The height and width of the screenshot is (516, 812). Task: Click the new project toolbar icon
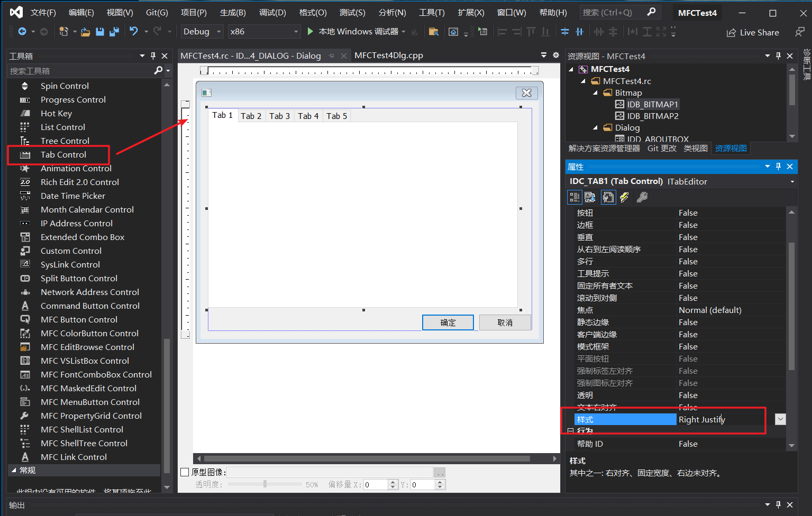[63, 32]
